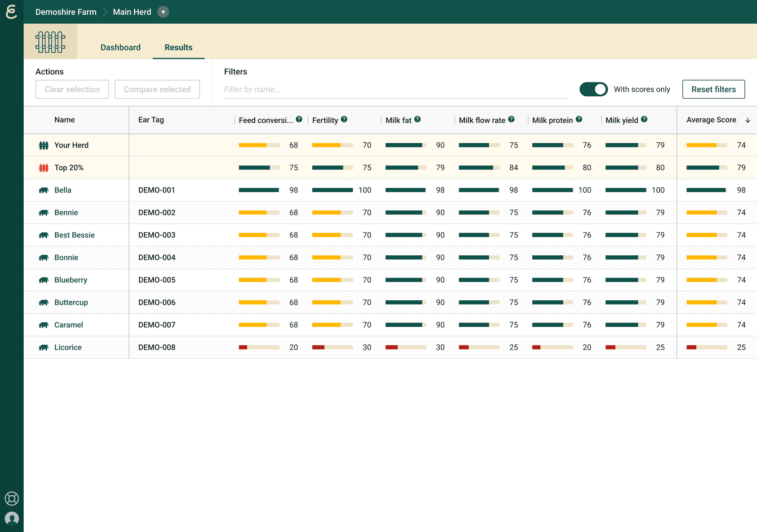
Task: Click the herd fence icon beside Dashboard
Action: 50,42
